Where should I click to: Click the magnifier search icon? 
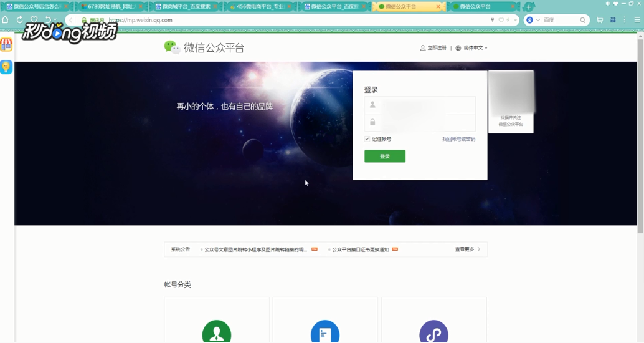(582, 20)
